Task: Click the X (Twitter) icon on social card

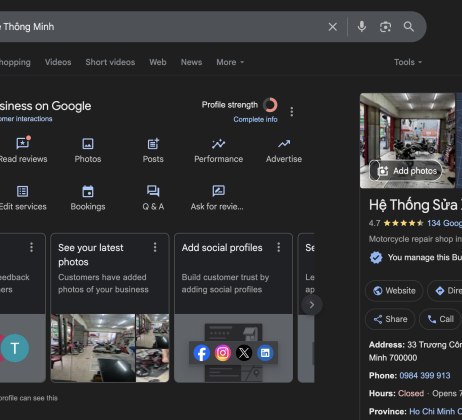Action: [x=244, y=353]
